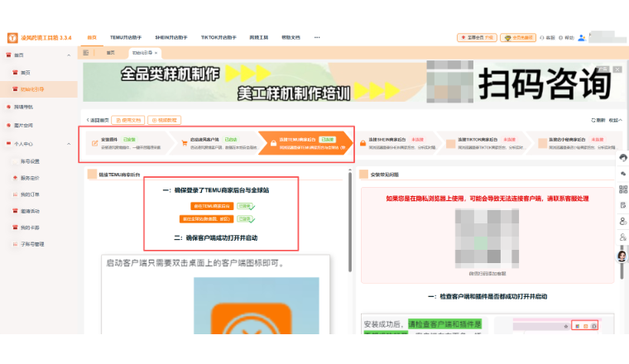Image resolution: width=629 pixels, height=364 pixels.
Task: Select the 首页 top navigation item
Action: 92,37
